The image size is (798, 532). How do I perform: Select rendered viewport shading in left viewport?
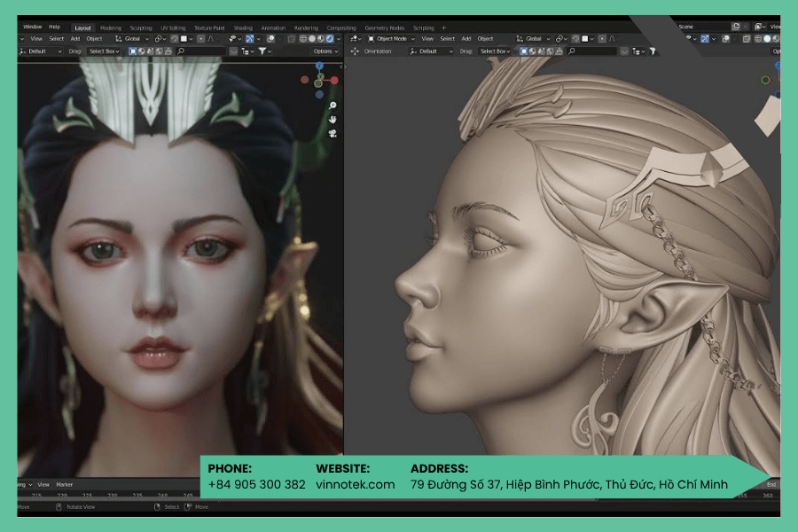pyautogui.click(x=330, y=39)
